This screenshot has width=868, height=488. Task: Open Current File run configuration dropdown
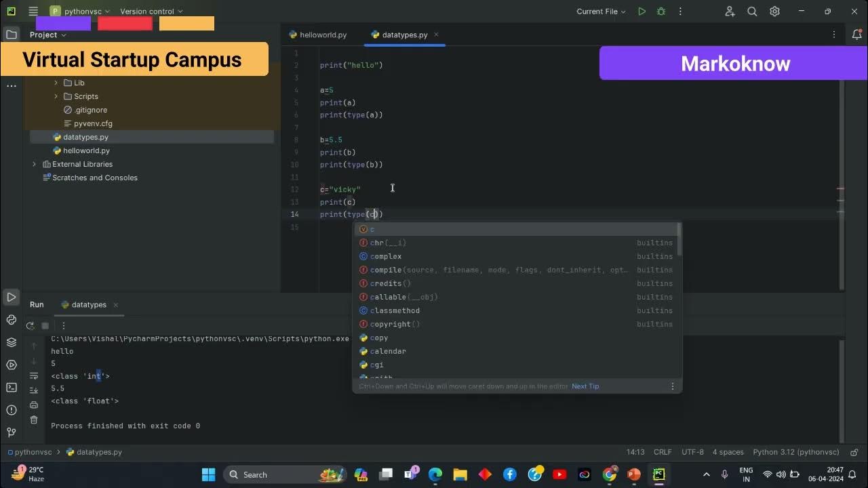601,12
